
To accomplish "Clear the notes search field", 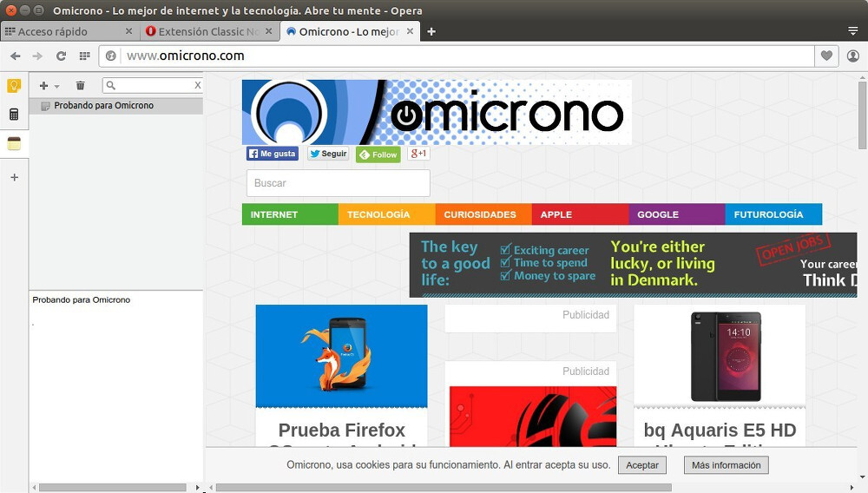I will pyautogui.click(x=197, y=86).
